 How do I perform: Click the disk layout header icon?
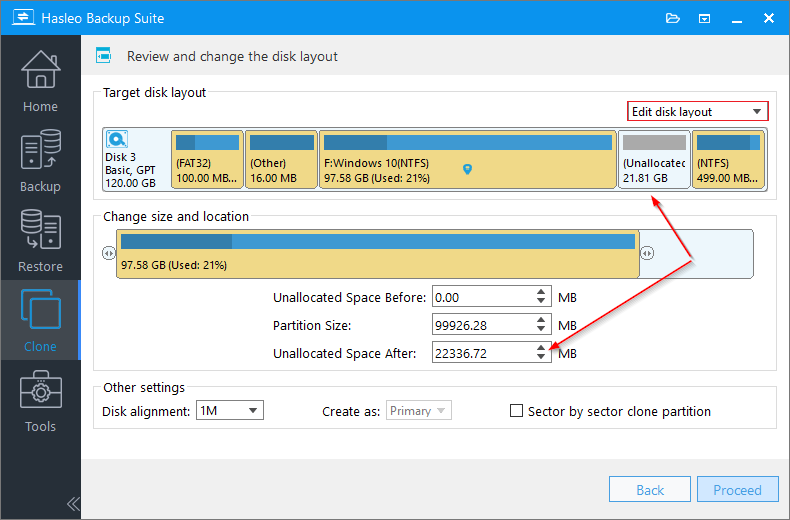tap(103, 55)
